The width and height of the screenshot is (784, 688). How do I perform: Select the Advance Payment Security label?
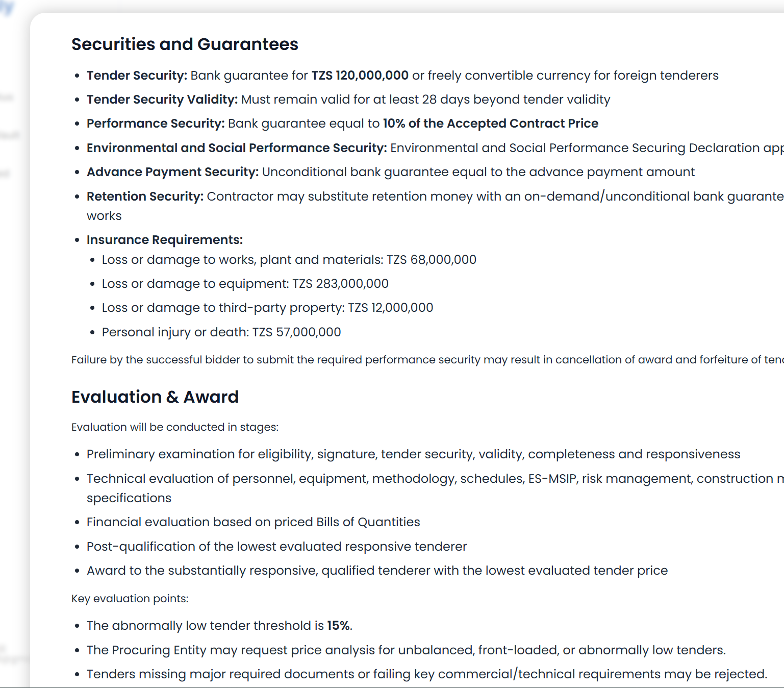click(172, 172)
